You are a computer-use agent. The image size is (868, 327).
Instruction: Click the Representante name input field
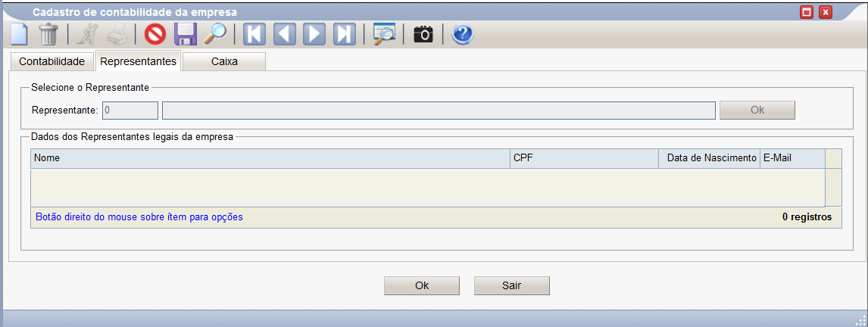pos(439,110)
